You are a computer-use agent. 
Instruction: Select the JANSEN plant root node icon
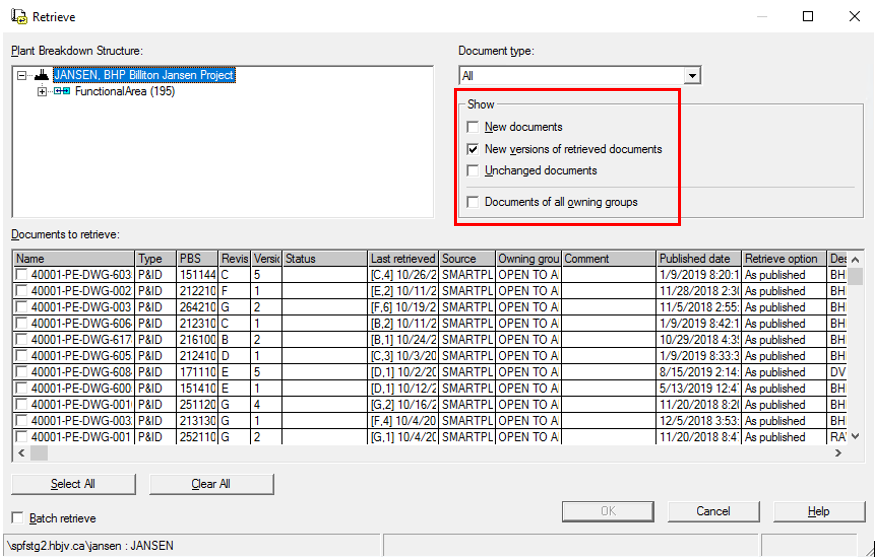coord(41,75)
